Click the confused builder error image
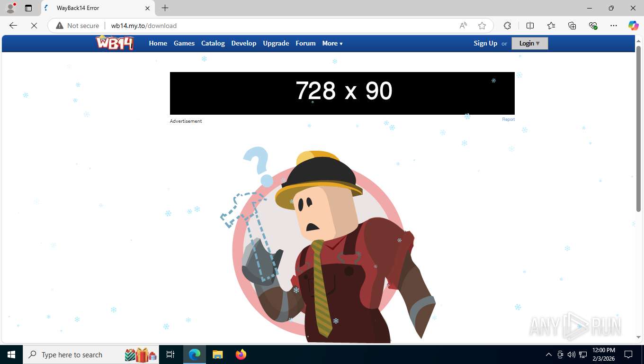 328,245
